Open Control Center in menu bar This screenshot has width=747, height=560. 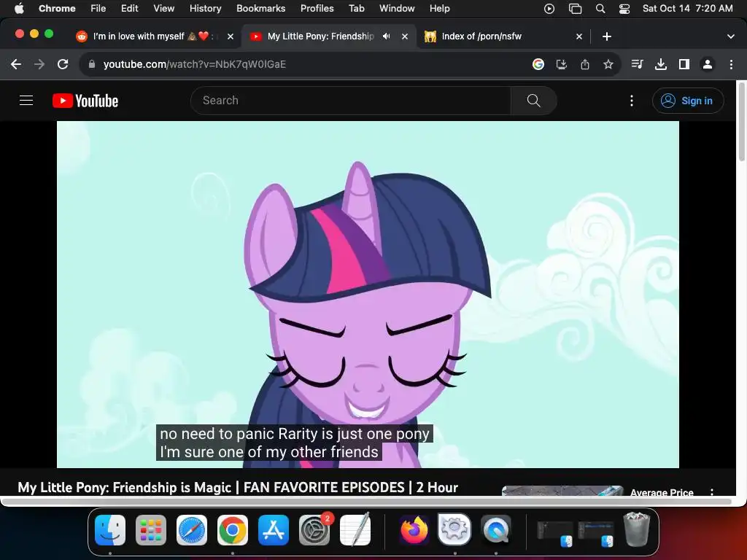click(x=624, y=9)
